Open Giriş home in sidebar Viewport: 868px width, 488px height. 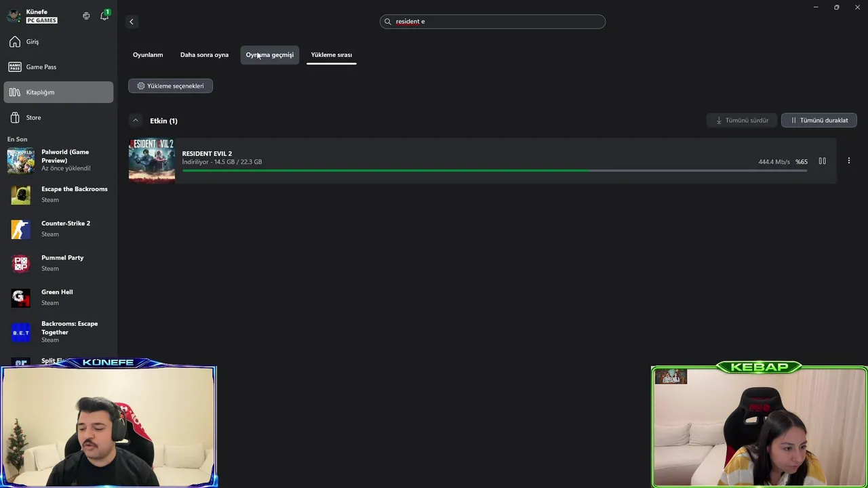pos(58,42)
